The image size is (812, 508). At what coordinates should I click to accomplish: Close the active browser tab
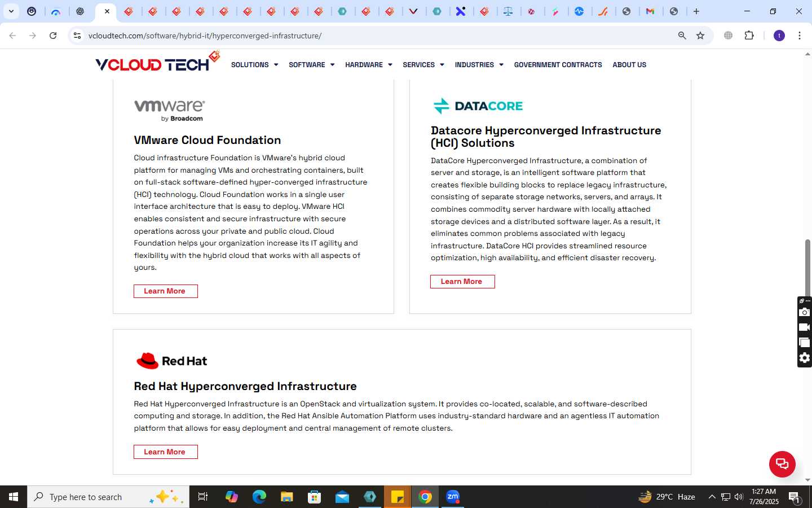pos(107,11)
